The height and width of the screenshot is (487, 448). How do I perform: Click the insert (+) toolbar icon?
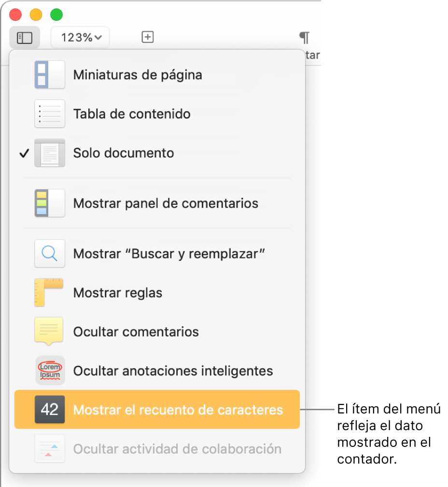click(x=148, y=37)
